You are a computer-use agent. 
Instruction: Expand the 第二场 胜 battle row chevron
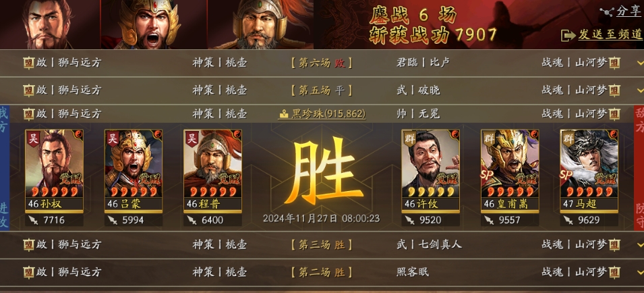(x=639, y=272)
